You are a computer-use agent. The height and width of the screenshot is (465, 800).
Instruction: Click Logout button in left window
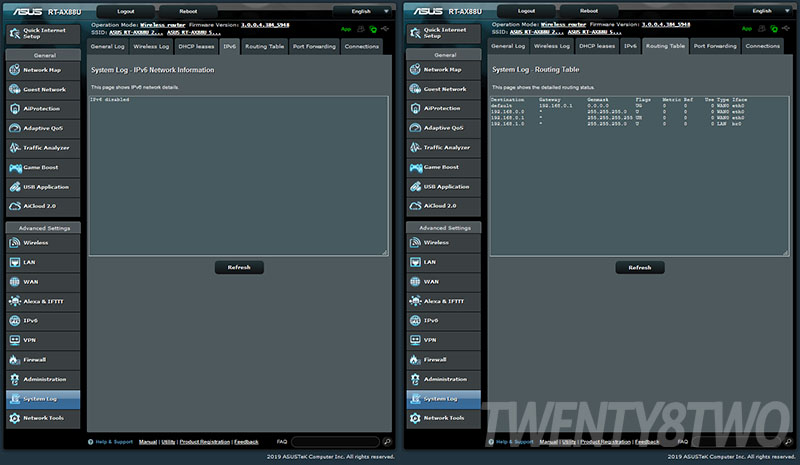[126, 11]
